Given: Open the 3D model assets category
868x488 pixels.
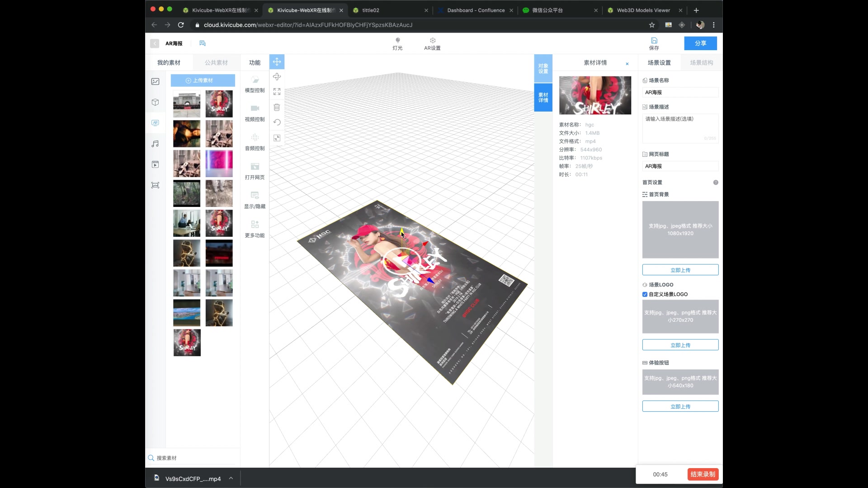Looking at the screenshot, I should pyautogui.click(x=155, y=102).
